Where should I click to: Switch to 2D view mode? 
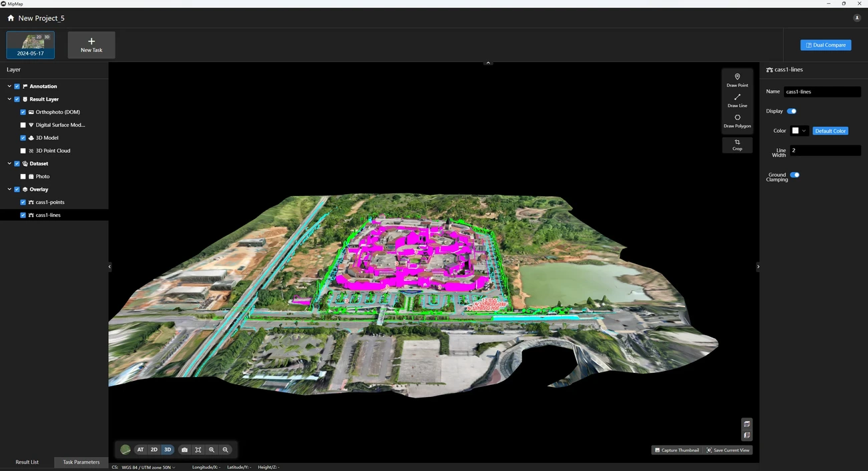point(154,450)
